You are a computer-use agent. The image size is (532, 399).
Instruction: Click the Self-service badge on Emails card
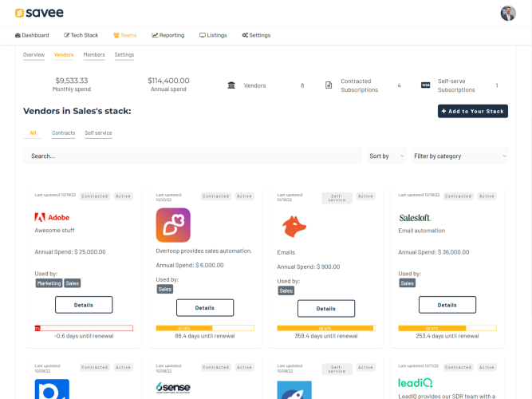point(337,199)
